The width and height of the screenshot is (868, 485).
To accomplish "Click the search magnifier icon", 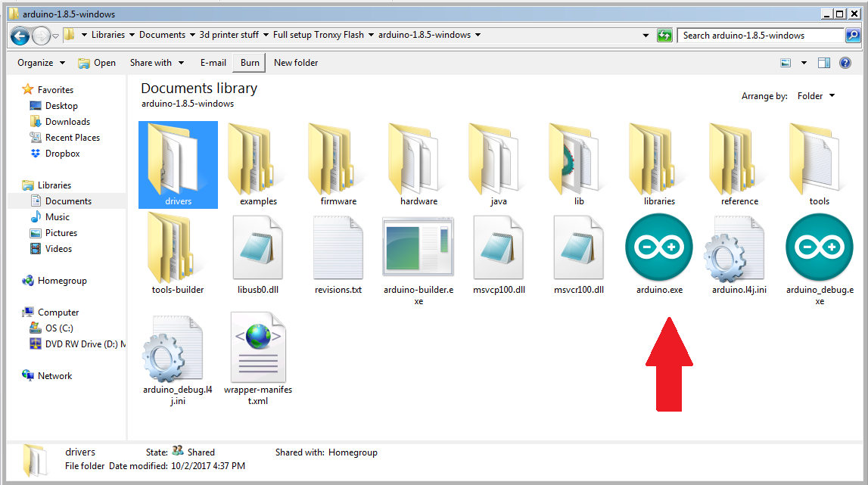I will pyautogui.click(x=853, y=36).
